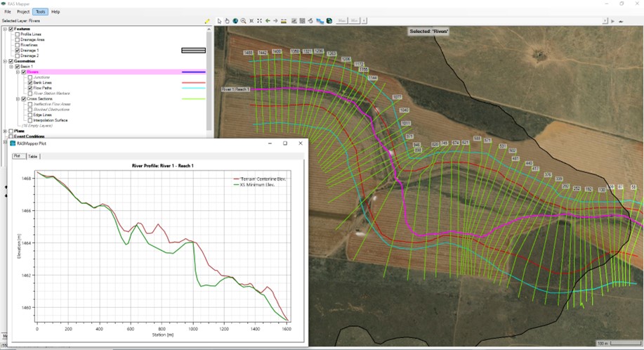Image resolution: width=644 pixels, height=350 pixels.
Task: Go to previous view with green back arrow
Action: tap(268, 21)
